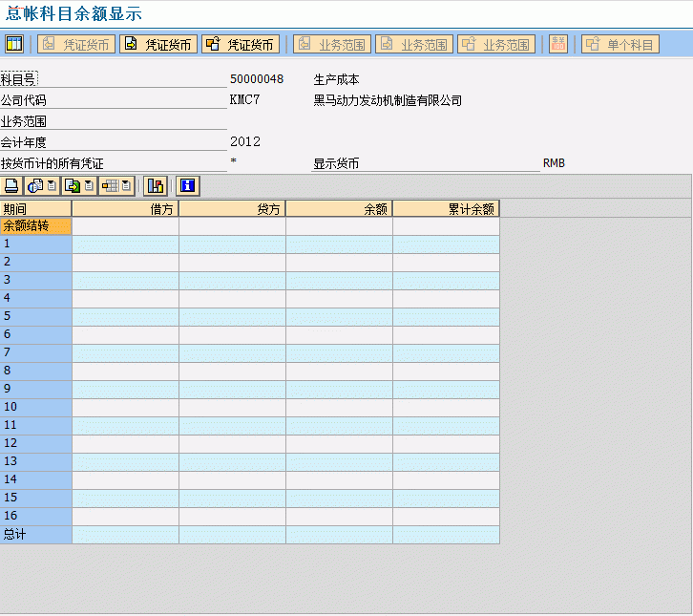Image resolution: width=693 pixels, height=616 pixels.
Task: Select period 2 row header
Action: 35,263
